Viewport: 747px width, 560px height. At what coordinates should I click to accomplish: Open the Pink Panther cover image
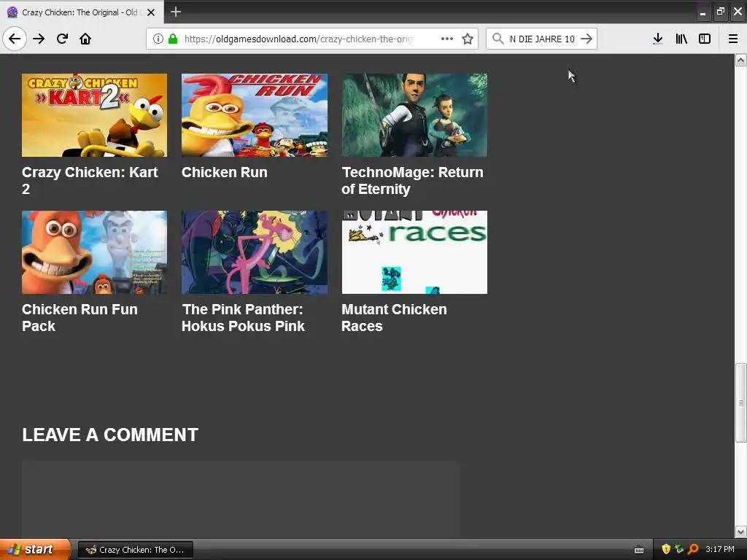click(x=255, y=252)
